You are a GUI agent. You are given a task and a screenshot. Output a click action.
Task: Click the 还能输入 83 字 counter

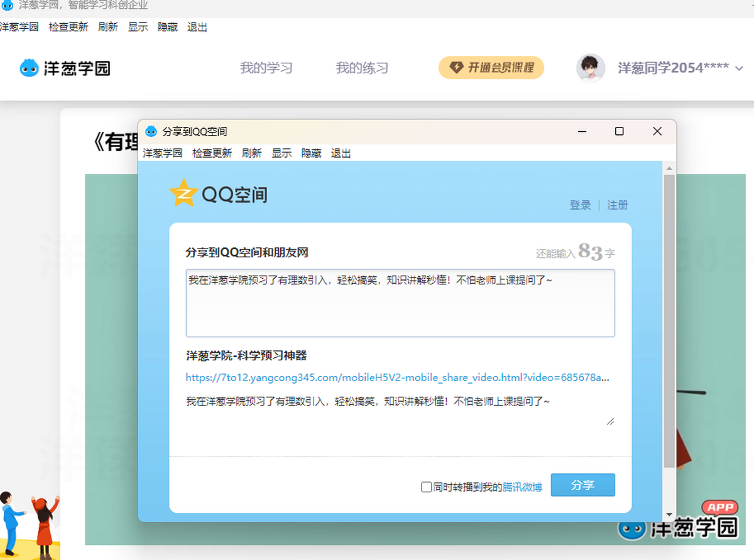pyautogui.click(x=575, y=252)
